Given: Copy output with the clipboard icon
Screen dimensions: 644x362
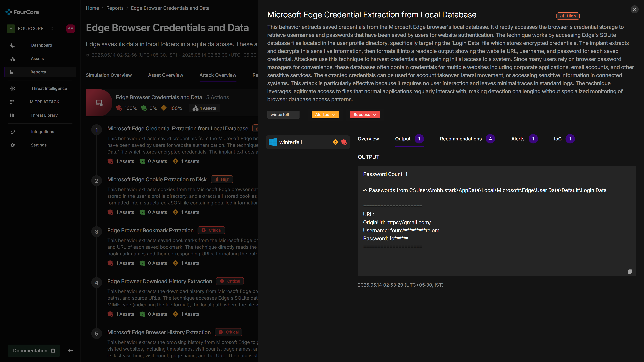Looking at the screenshot, I should (x=630, y=271).
